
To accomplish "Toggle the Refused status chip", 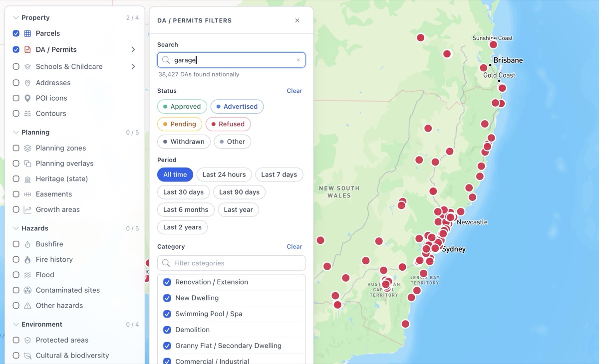I will (x=228, y=124).
